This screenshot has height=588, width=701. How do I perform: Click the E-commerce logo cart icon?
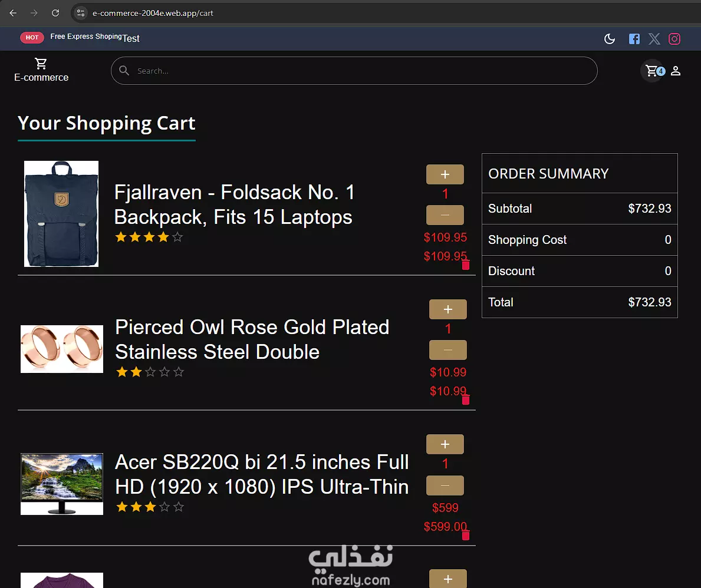41,64
